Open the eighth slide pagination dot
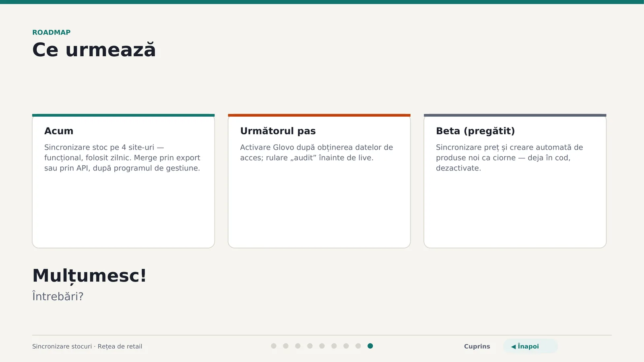Viewport: 644px width, 362px height. 358,346
